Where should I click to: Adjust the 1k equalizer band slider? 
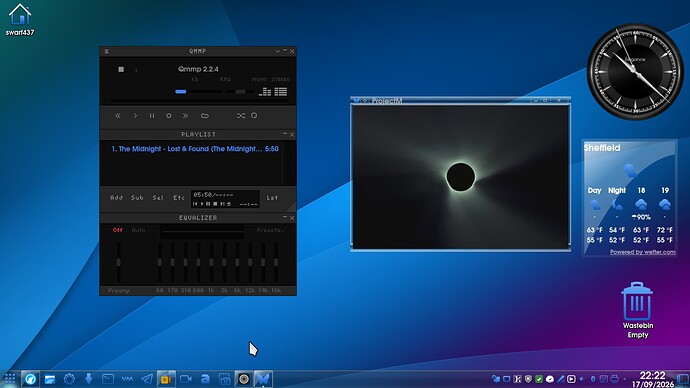(211, 262)
